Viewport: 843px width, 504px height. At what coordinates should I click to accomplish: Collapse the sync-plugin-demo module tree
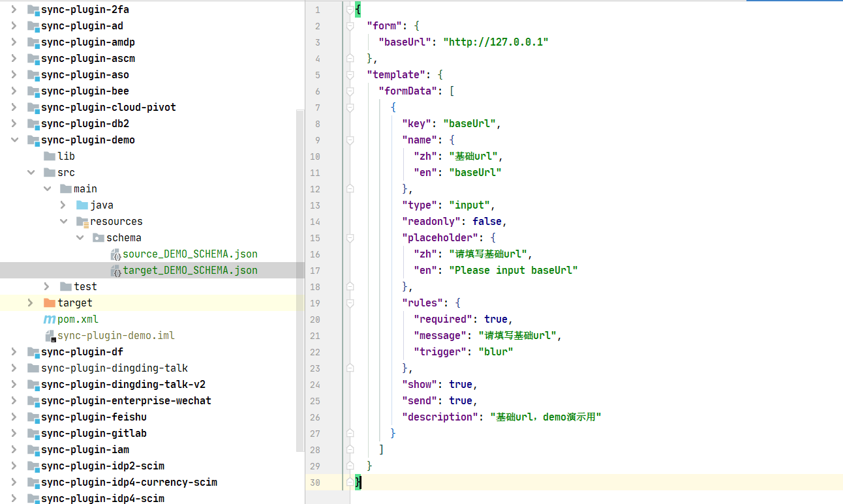14,140
